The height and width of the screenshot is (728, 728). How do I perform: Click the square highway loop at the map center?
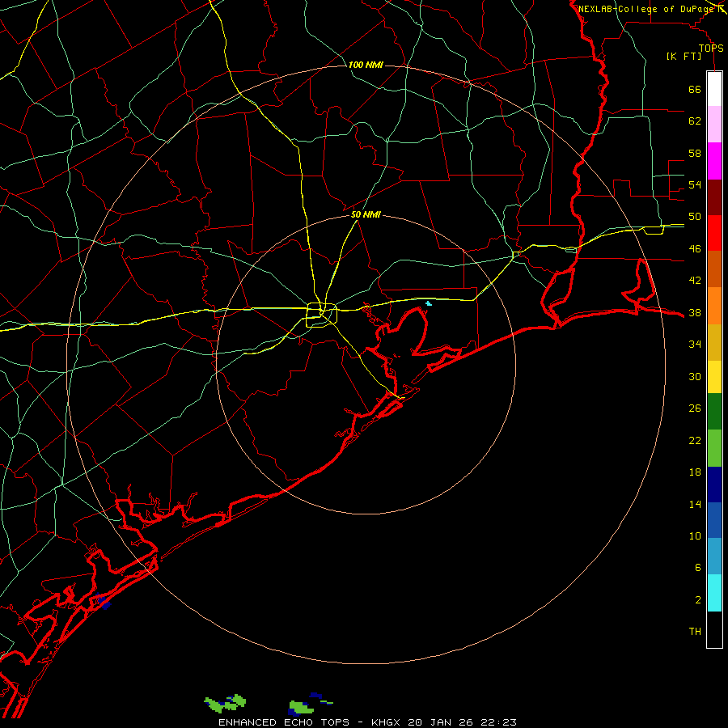[321, 315]
